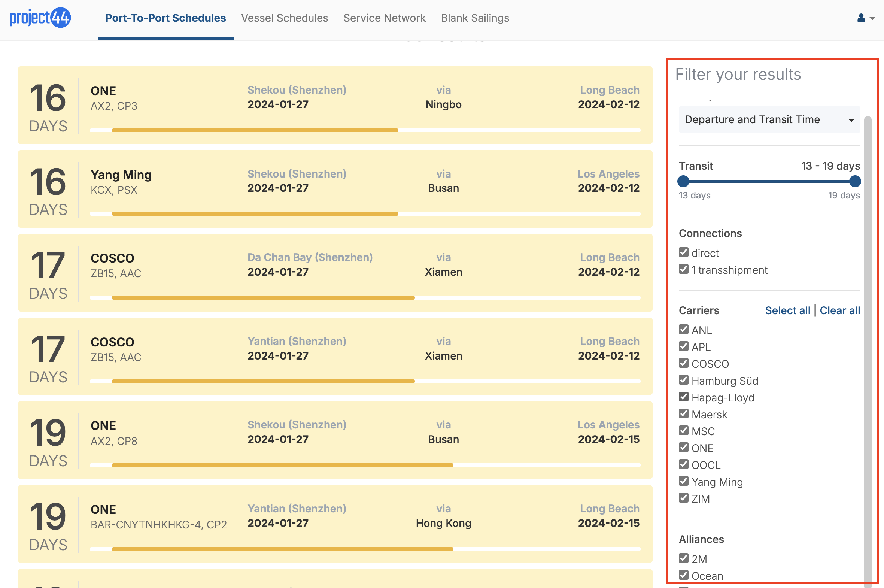The height and width of the screenshot is (588, 884).
Task: Toggle the Maersk carrier checkbox
Action: tap(683, 414)
